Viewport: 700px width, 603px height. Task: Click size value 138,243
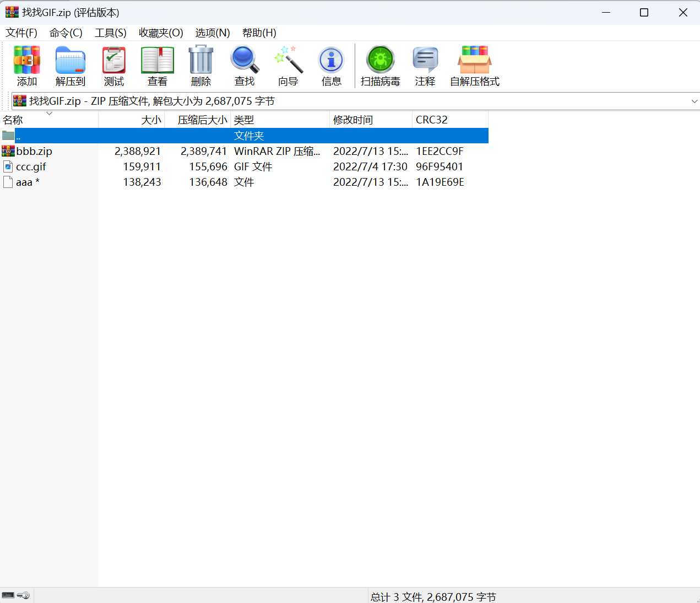pyautogui.click(x=142, y=182)
